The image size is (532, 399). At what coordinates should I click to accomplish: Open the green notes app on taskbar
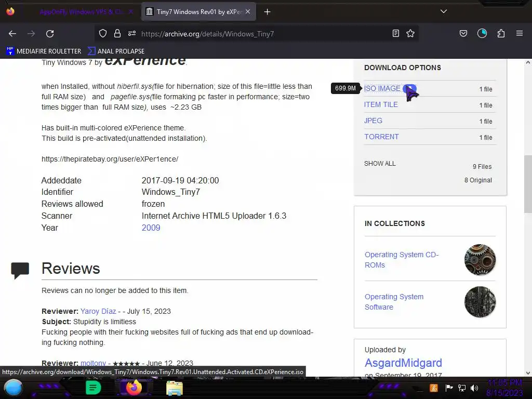94,388
